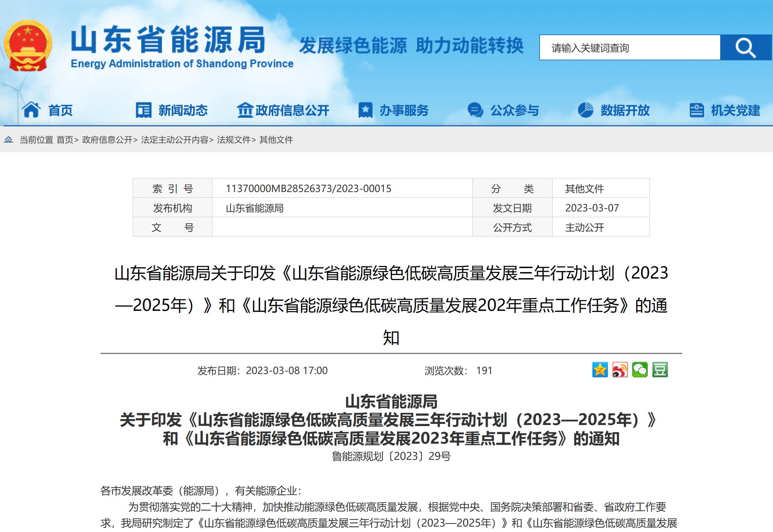Open the 公众参与 menu
Viewport: 773px width, 532px height.
[x=515, y=110]
